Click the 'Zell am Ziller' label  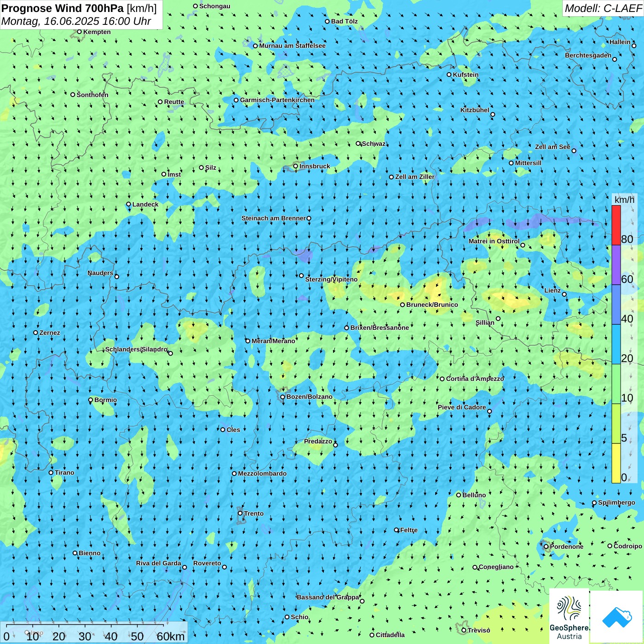(415, 177)
